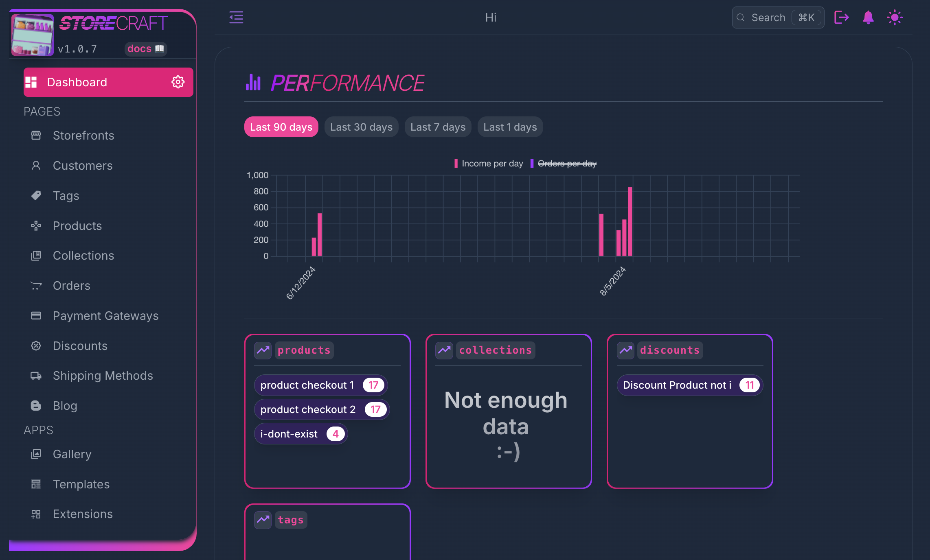Open Discount Product not i chip
The height and width of the screenshot is (560, 930).
point(690,385)
